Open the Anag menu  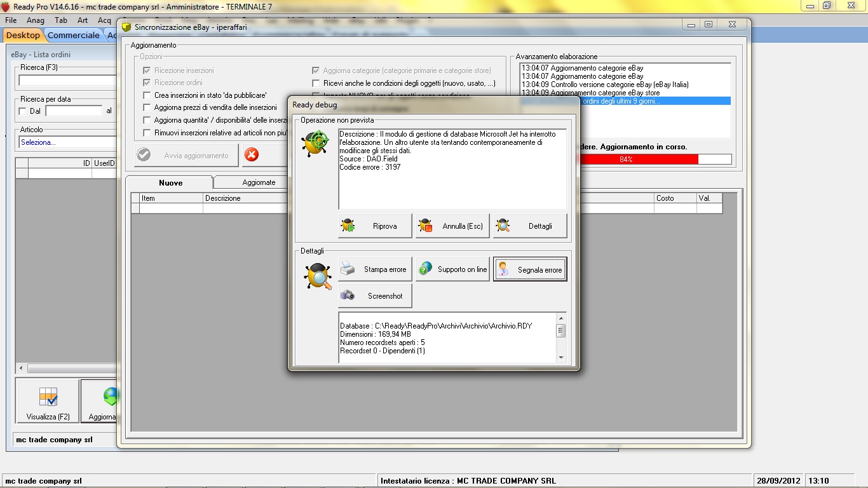(36, 20)
